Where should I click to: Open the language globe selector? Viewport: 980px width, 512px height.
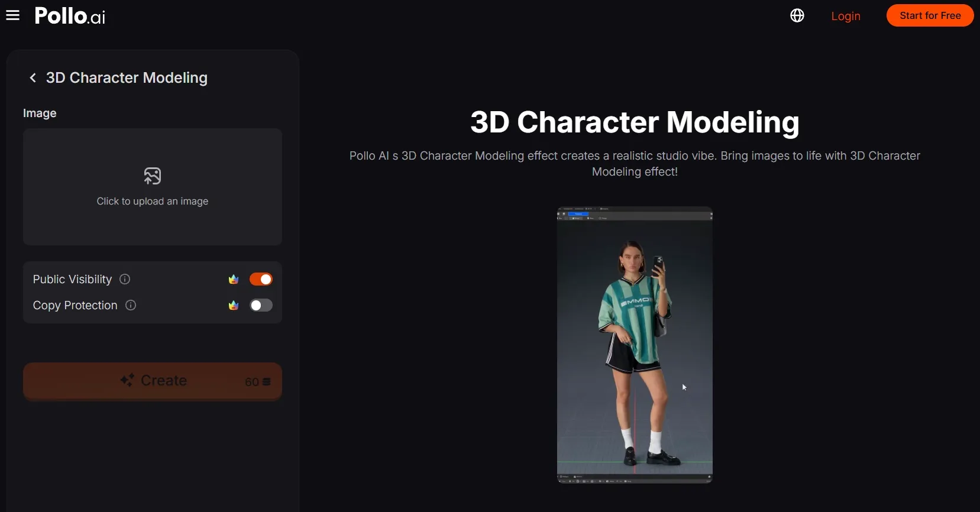[797, 15]
